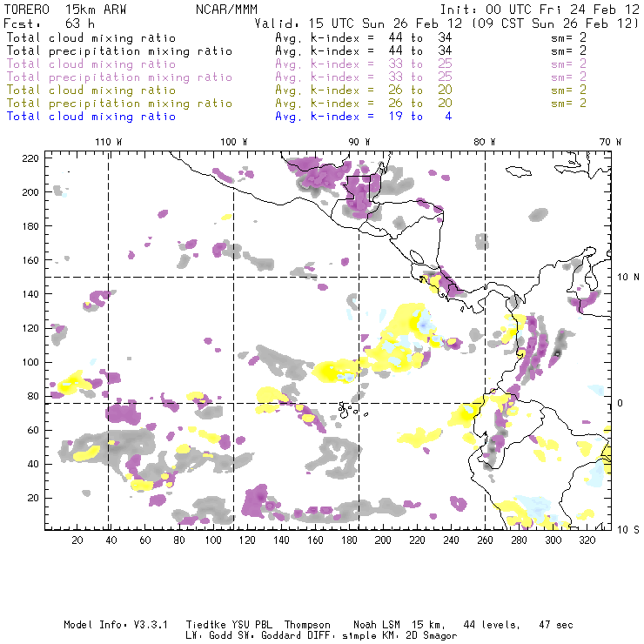Click the "110 W" longitude label
This screenshot has width=644, height=644.
109,142
